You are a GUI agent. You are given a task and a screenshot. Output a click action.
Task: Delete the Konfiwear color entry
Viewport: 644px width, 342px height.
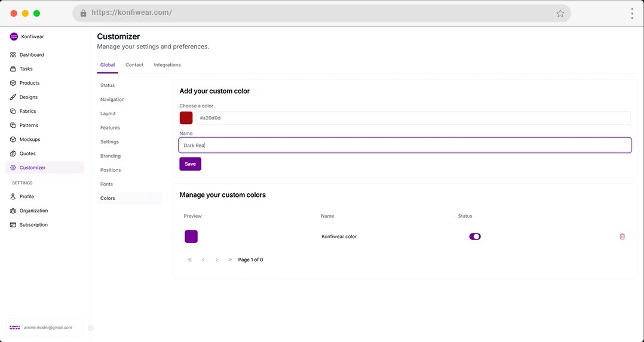[622, 236]
